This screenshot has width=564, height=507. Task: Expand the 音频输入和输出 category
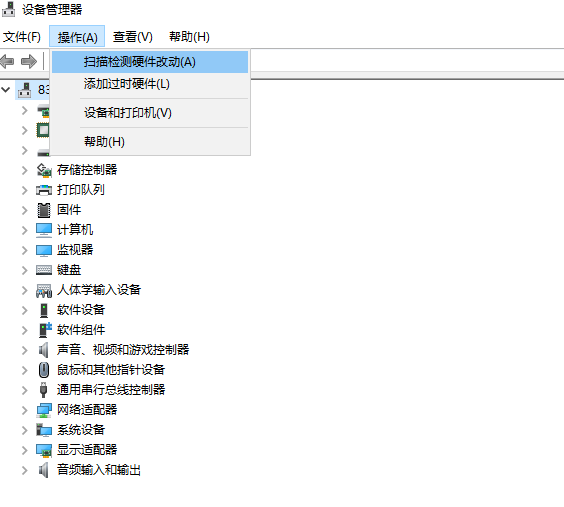pyautogui.click(x=24, y=470)
